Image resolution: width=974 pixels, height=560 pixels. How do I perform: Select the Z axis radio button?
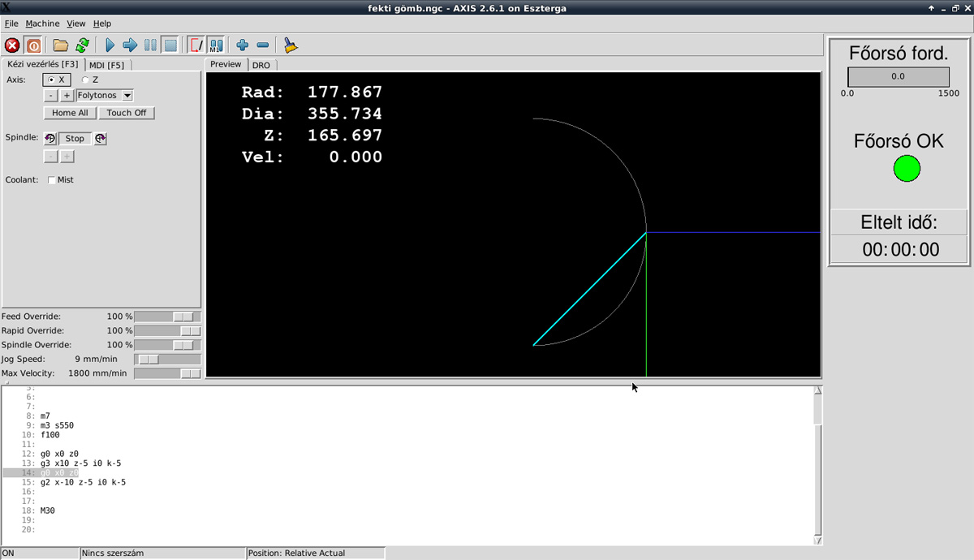pos(86,80)
